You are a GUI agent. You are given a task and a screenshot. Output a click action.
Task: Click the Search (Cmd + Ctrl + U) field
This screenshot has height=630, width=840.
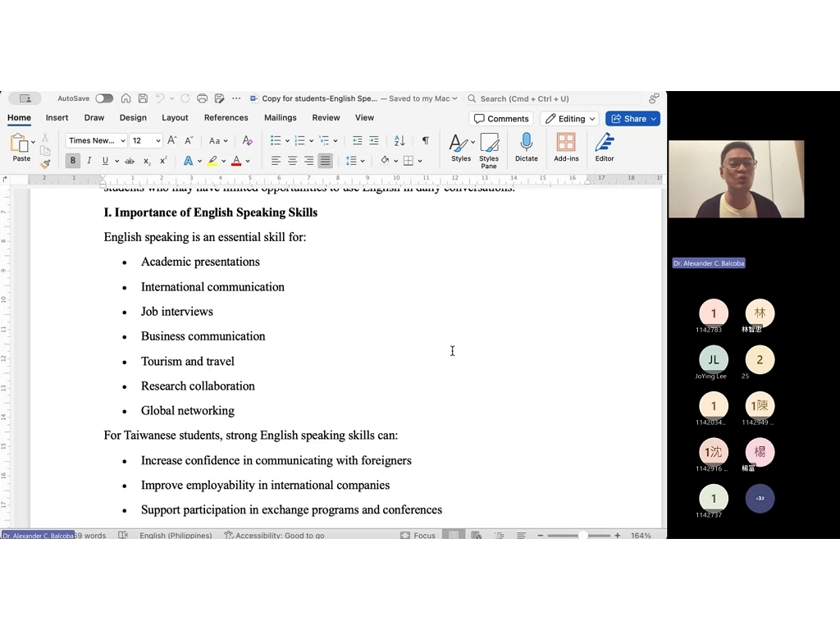[552, 98]
